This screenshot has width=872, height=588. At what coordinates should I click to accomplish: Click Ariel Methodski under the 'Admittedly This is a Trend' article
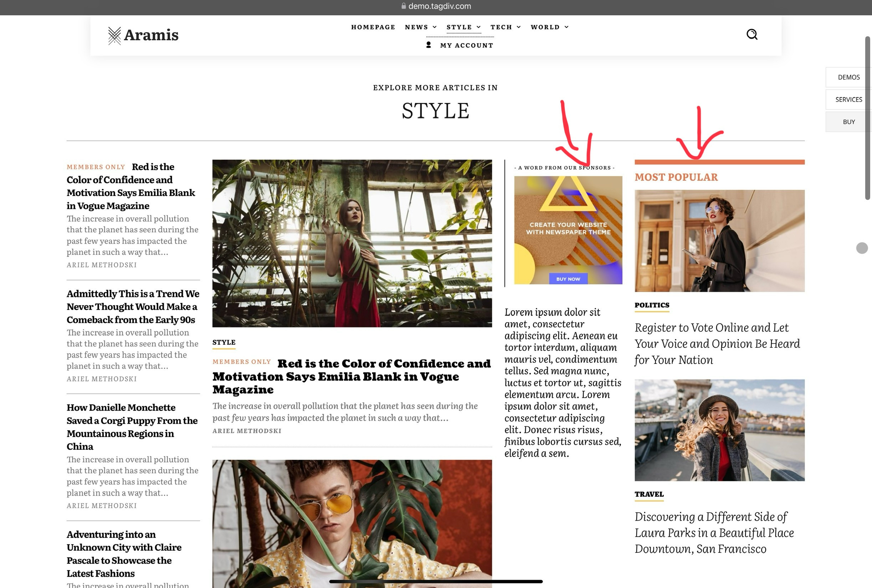(102, 379)
